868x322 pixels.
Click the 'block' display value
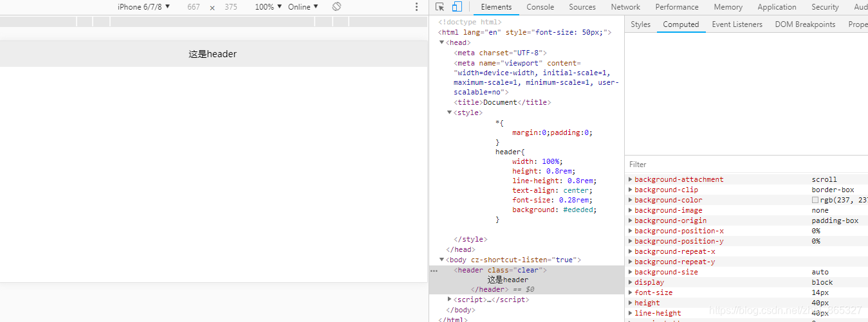(822, 283)
